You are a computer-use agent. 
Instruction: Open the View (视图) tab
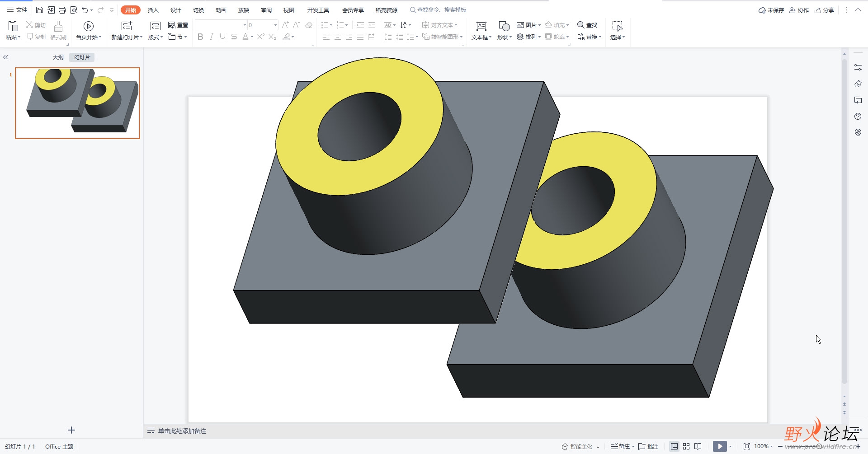click(288, 10)
